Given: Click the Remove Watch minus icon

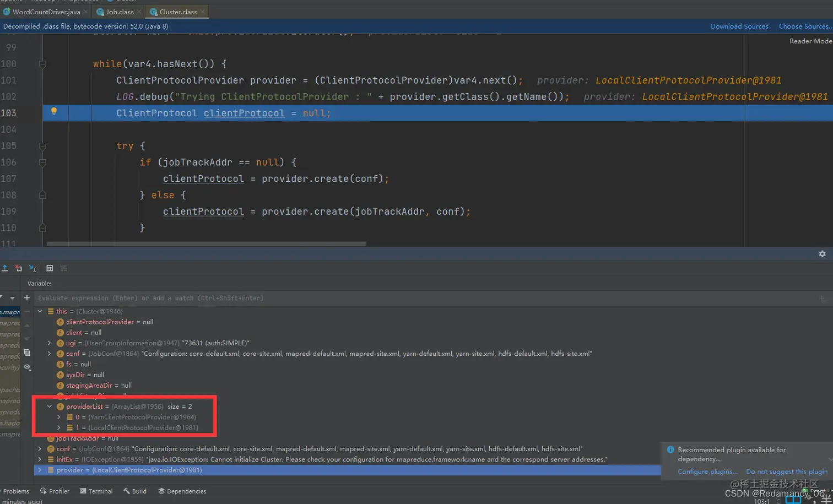Looking at the screenshot, I should 26,312.
